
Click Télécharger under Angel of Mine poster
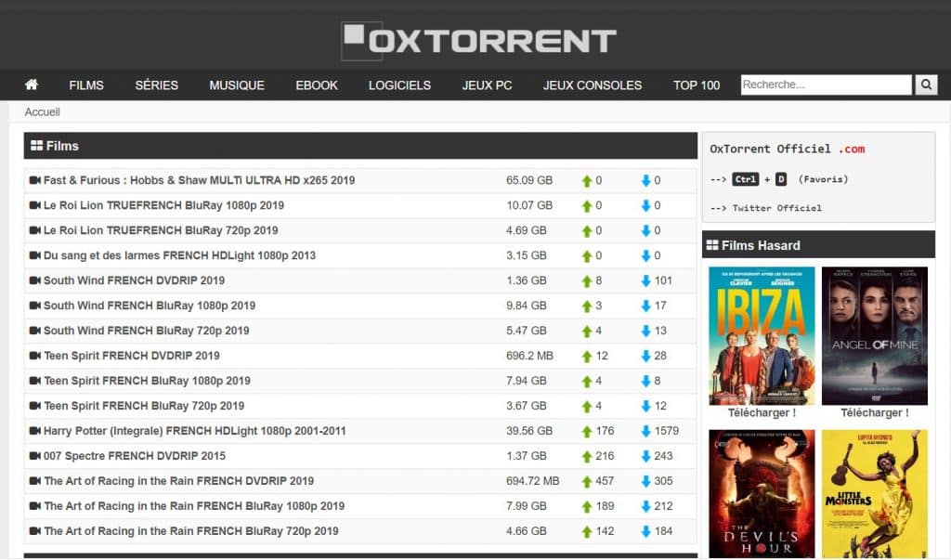pos(875,413)
